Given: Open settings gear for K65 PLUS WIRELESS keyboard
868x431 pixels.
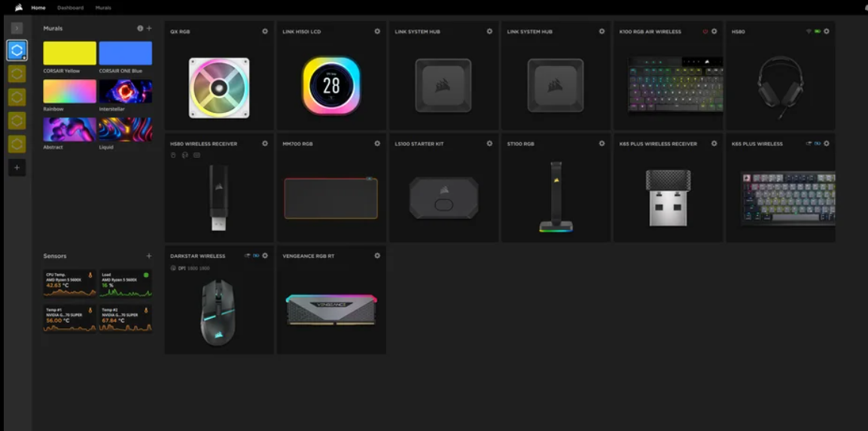Looking at the screenshot, I should [827, 144].
